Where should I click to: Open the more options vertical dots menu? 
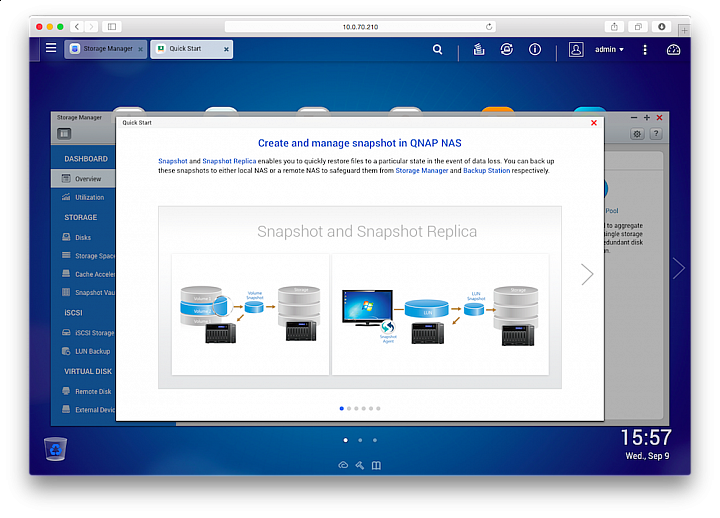pyautogui.click(x=645, y=50)
